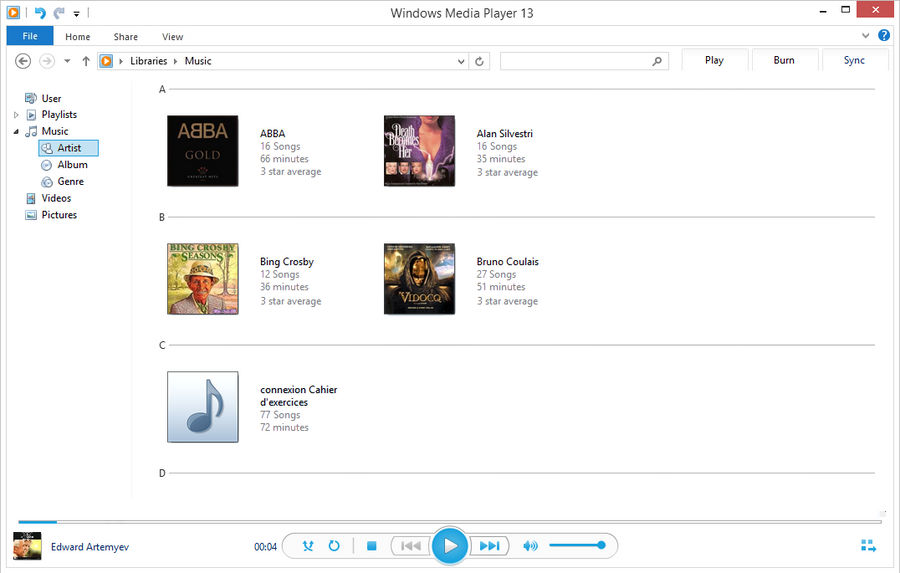Expand the chevron before Libraries in address bar
This screenshot has height=573, width=900.
pyautogui.click(x=121, y=61)
